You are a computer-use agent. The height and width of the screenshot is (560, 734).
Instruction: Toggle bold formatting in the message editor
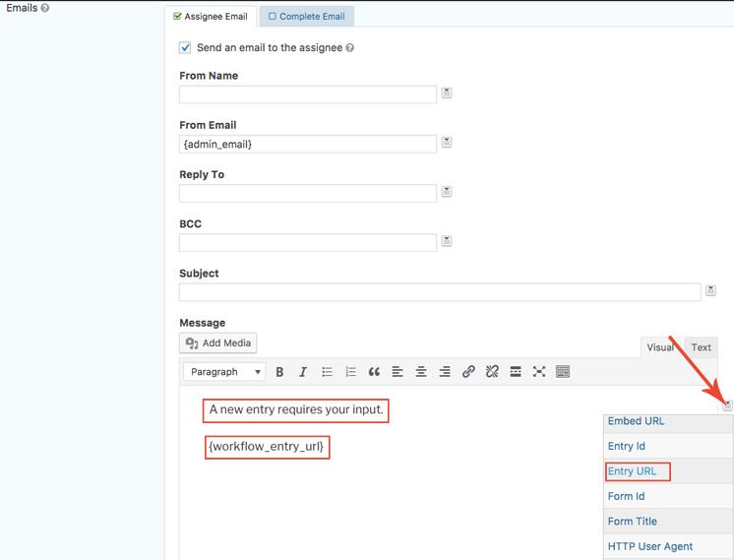point(279,372)
